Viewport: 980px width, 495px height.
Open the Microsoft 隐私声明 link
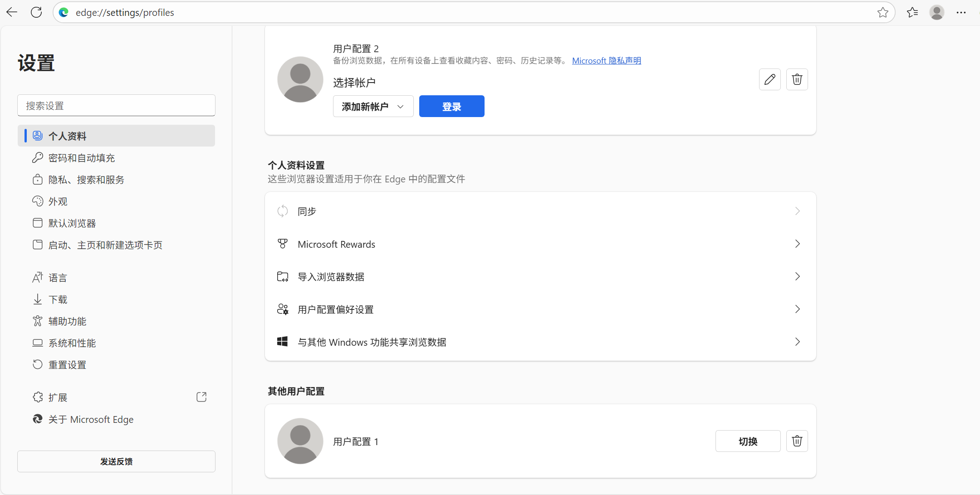[x=606, y=61]
